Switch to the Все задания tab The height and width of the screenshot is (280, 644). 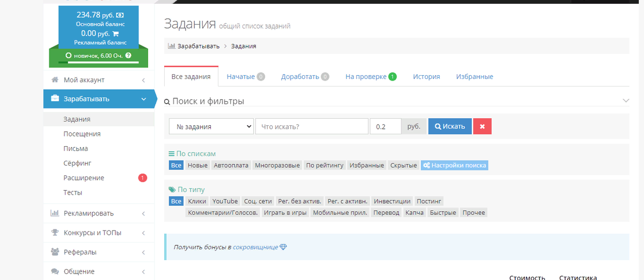click(x=191, y=76)
